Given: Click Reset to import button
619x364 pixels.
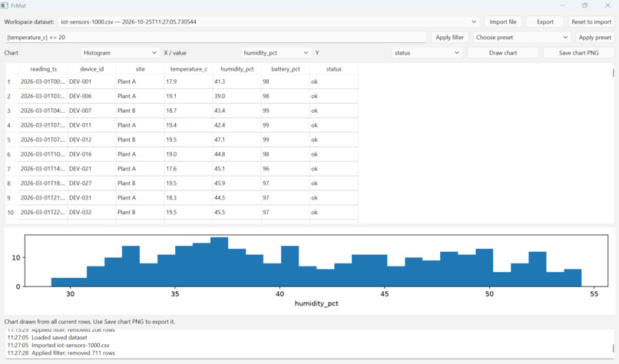Looking at the screenshot, I should pyautogui.click(x=591, y=22).
